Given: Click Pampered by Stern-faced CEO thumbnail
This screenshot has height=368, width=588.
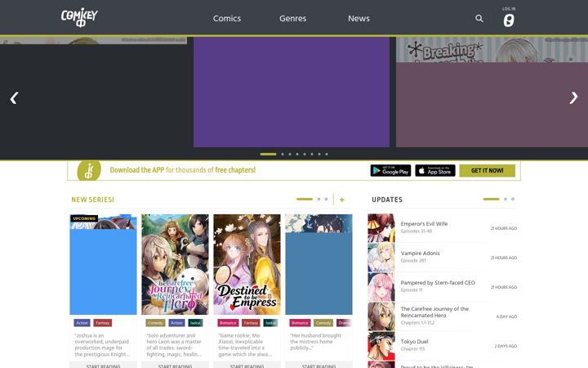Looking at the screenshot, I should (x=381, y=287).
